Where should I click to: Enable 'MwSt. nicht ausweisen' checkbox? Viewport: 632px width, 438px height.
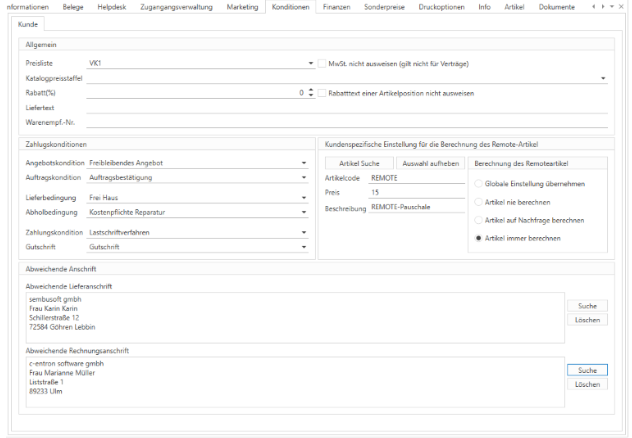322,62
